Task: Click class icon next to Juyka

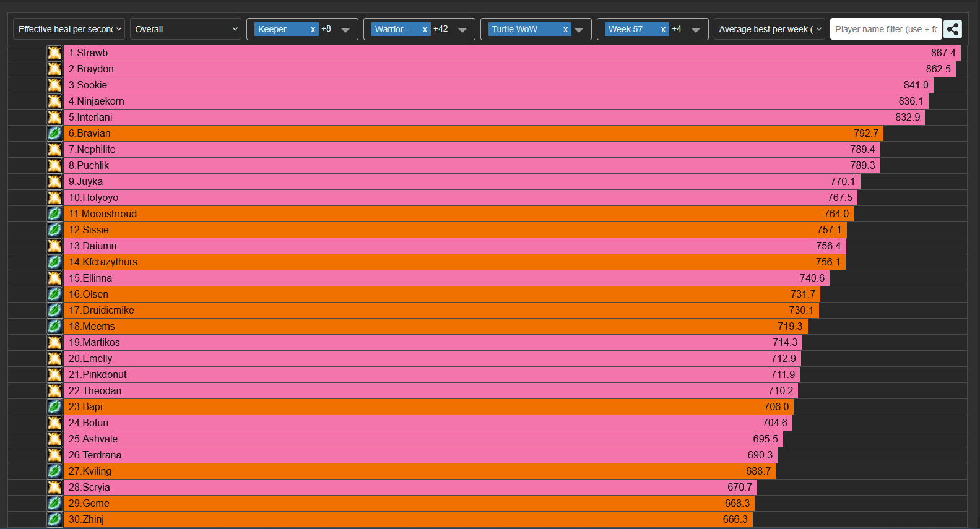Action: click(x=54, y=182)
